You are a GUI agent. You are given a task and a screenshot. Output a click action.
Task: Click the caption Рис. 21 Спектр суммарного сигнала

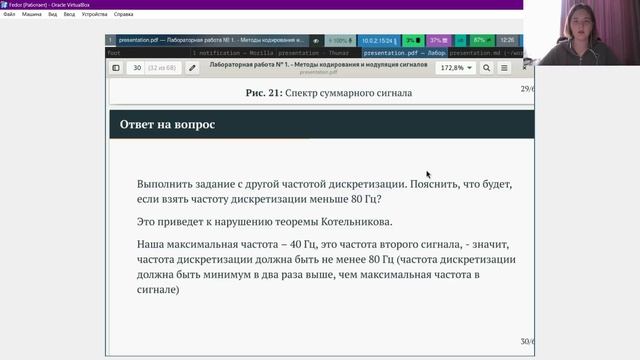(329, 93)
